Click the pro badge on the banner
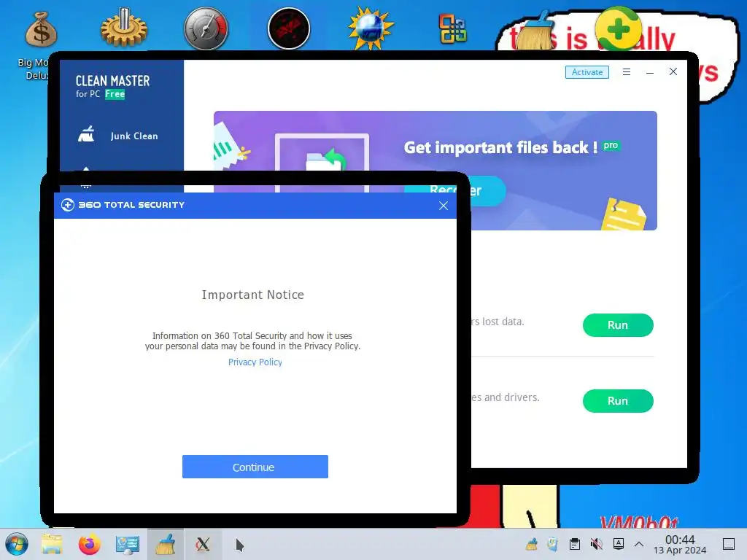Image resolution: width=747 pixels, height=560 pixels. [611, 145]
